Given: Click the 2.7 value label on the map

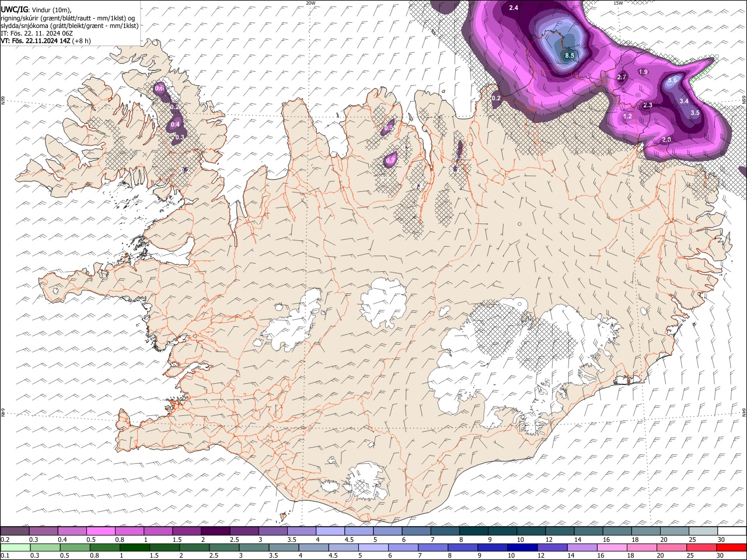Looking at the screenshot, I should pos(622,77).
